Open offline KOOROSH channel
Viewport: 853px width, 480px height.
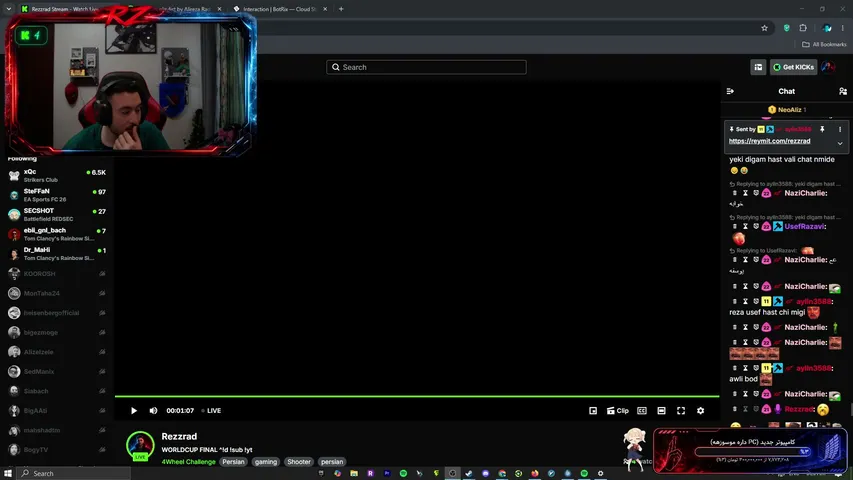(57, 274)
